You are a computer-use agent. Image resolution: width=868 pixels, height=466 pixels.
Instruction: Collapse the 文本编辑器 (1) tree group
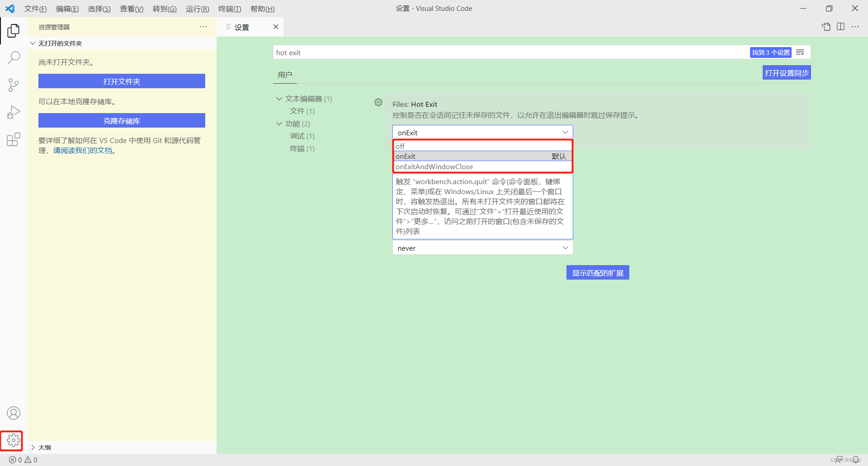304,99
